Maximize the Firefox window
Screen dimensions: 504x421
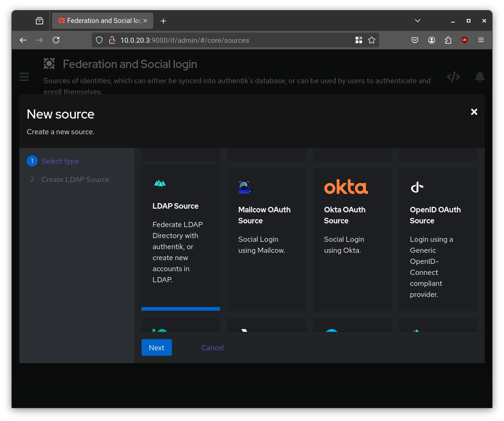(469, 21)
